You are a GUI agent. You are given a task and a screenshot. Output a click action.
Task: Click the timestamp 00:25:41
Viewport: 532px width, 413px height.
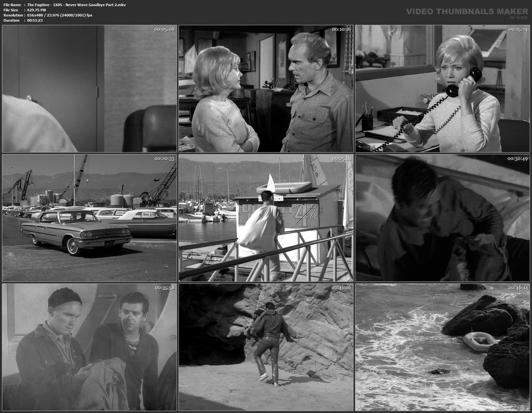pos(341,158)
